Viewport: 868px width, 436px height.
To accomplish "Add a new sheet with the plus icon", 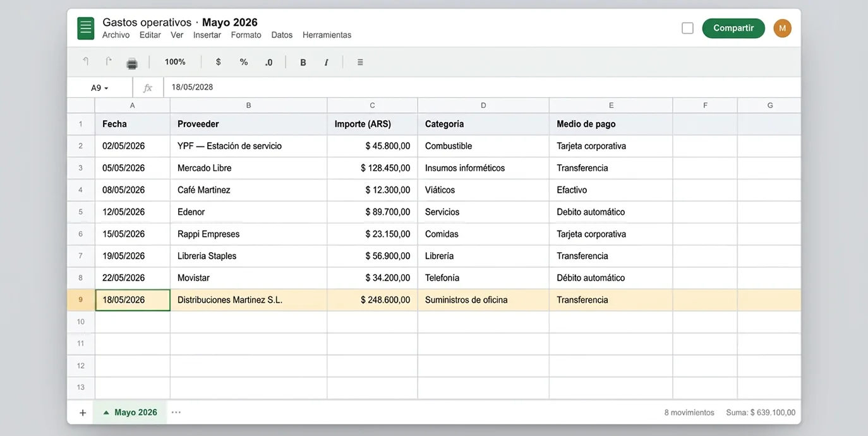I will point(83,413).
